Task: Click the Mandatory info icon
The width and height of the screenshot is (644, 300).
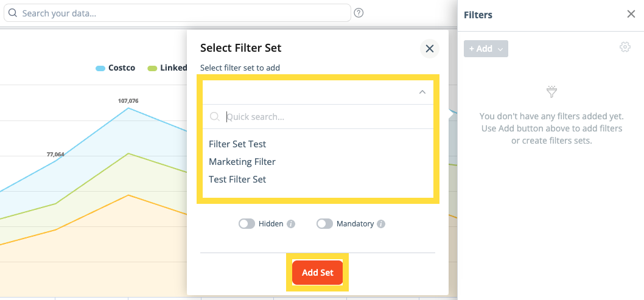Action: (381, 224)
